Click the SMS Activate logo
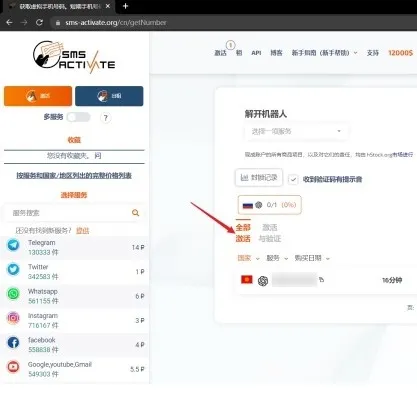The width and height of the screenshot is (417, 394). click(x=74, y=57)
